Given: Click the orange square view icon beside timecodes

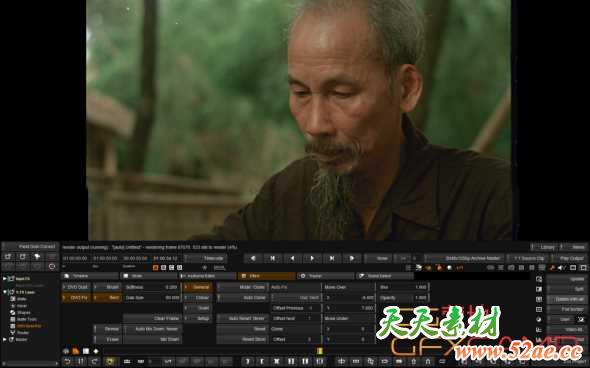Looking at the screenshot, I should [155, 268].
